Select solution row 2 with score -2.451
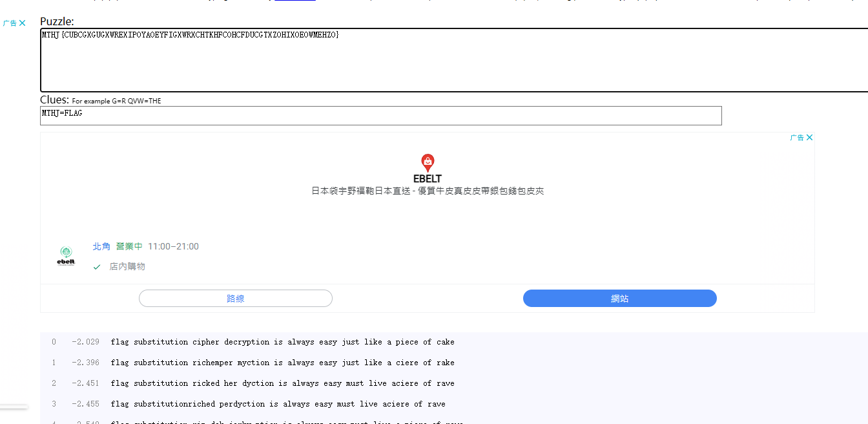868x424 pixels. [282, 383]
